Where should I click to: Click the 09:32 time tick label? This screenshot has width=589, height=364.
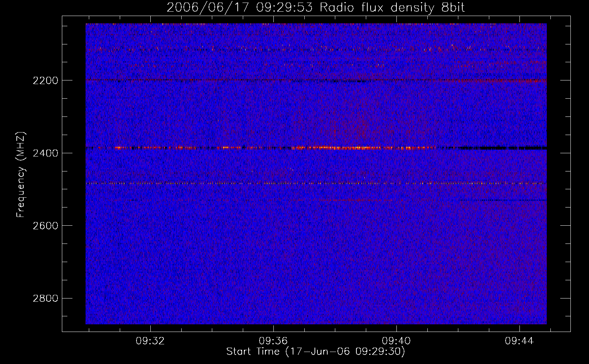tap(150, 341)
